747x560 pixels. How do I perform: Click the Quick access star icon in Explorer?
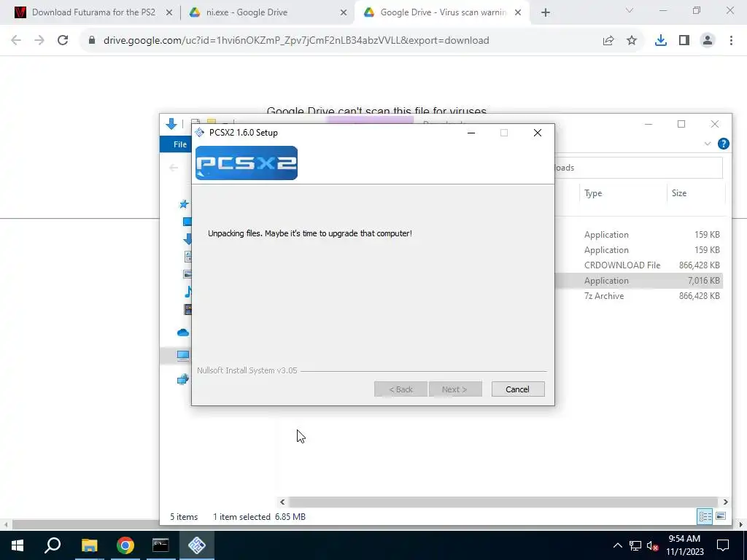[x=184, y=204]
